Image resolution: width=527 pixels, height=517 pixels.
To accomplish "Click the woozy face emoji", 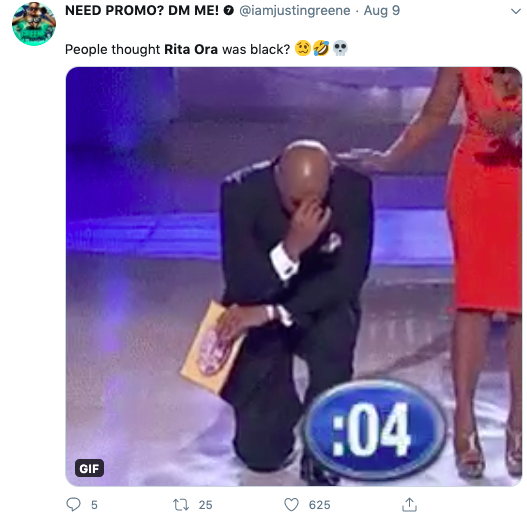I will coord(303,48).
